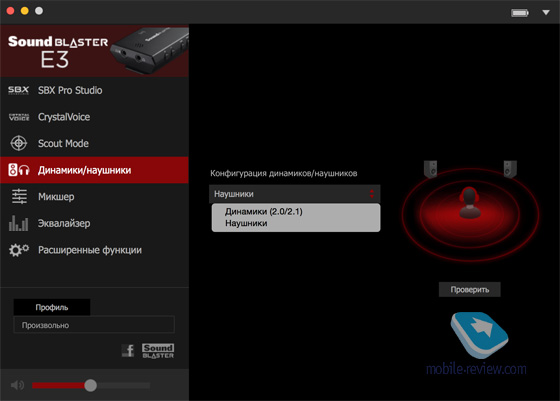
Task: Click the Произвольно profile field
Action: tap(94, 325)
